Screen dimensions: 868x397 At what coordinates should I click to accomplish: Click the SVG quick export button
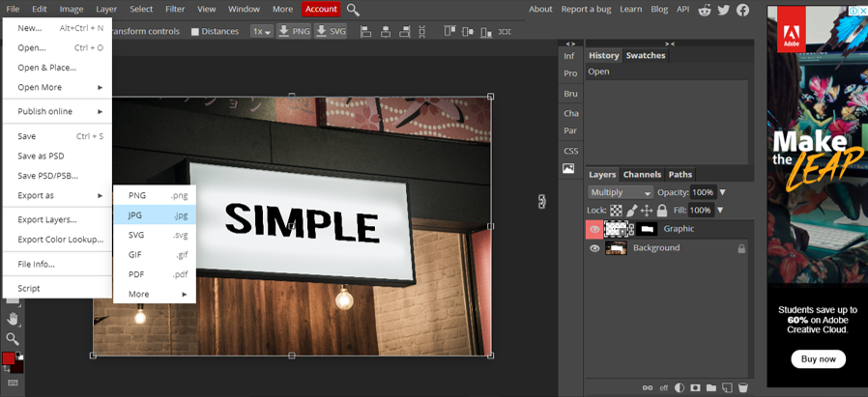[x=331, y=32]
